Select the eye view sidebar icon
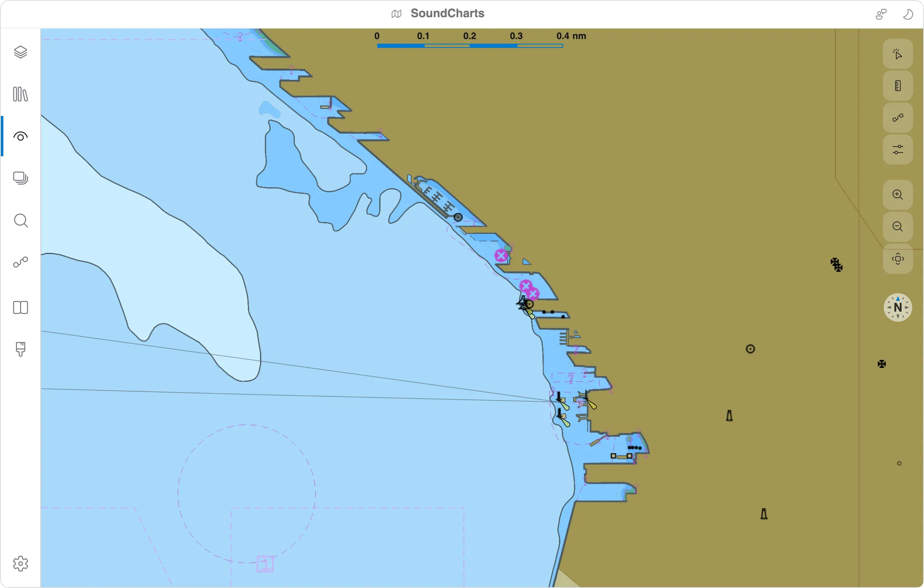 [20, 136]
